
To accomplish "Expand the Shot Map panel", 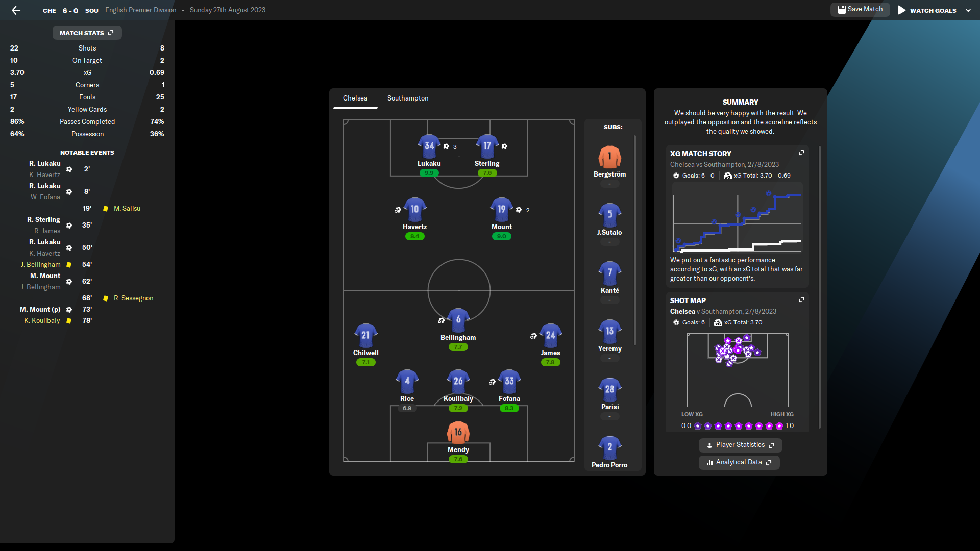I will pos(801,300).
